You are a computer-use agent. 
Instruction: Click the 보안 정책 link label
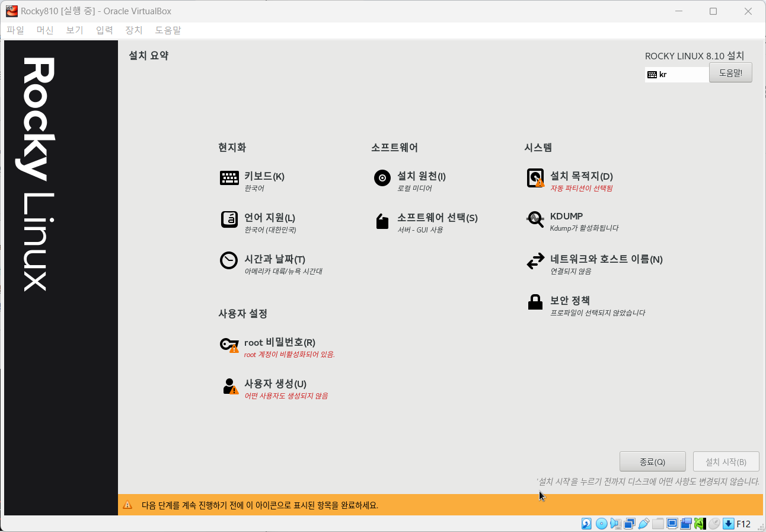(570, 301)
